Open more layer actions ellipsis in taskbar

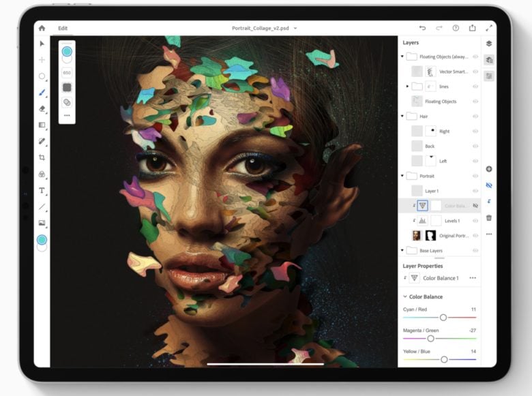(x=489, y=234)
